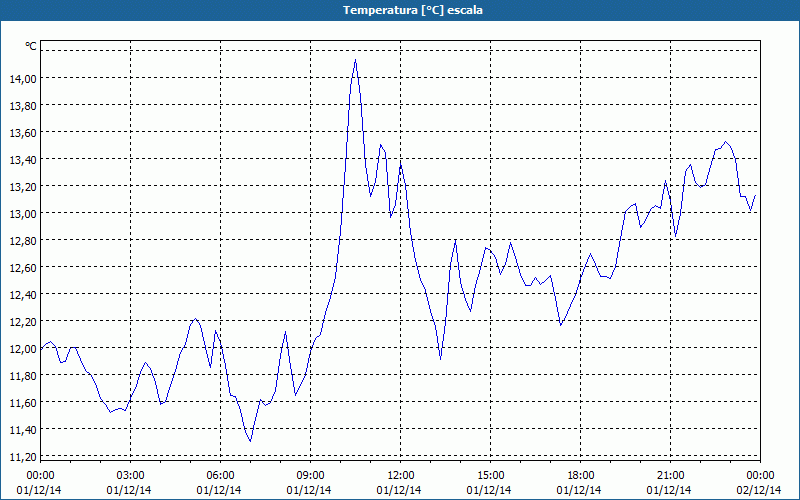Click the 06:00 time label
The image size is (800, 500).
click(220, 476)
